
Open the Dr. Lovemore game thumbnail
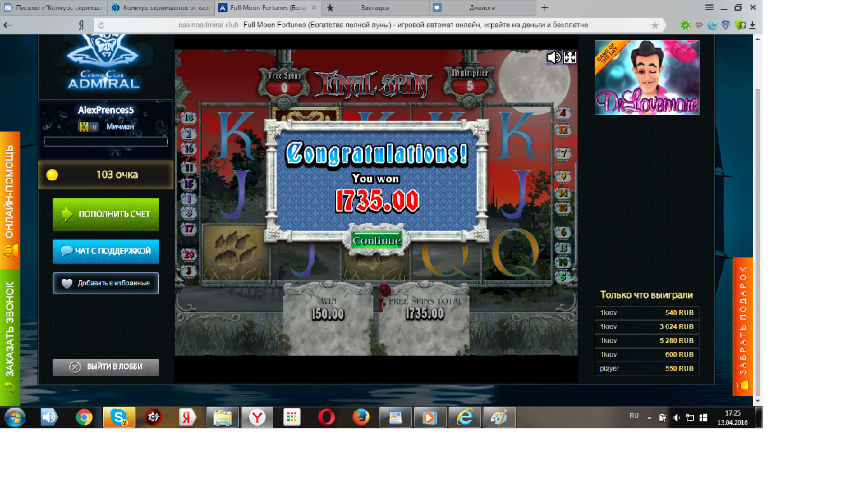(647, 78)
